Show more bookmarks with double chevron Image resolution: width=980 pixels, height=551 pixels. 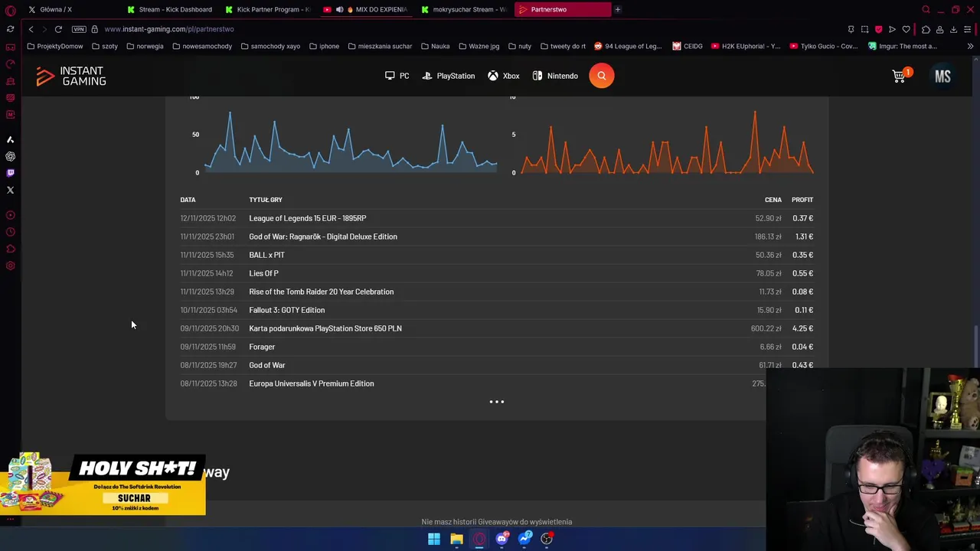pos(970,46)
